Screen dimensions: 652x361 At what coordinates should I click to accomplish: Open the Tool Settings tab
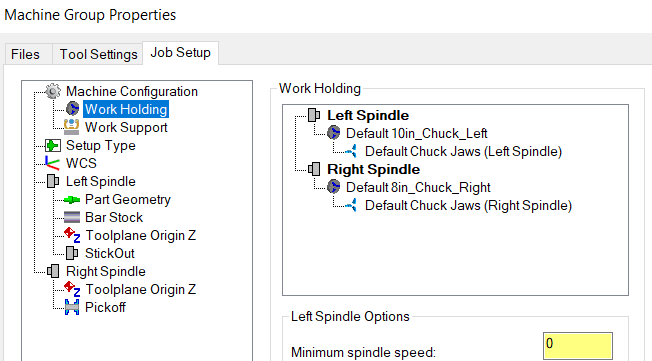click(98, 54)
